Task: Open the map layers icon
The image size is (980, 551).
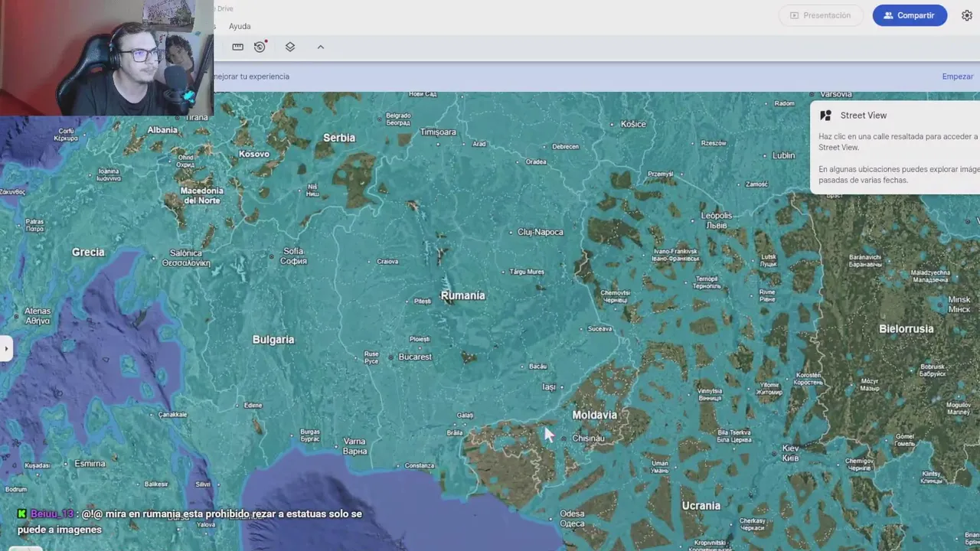Action: click(290, 47)
